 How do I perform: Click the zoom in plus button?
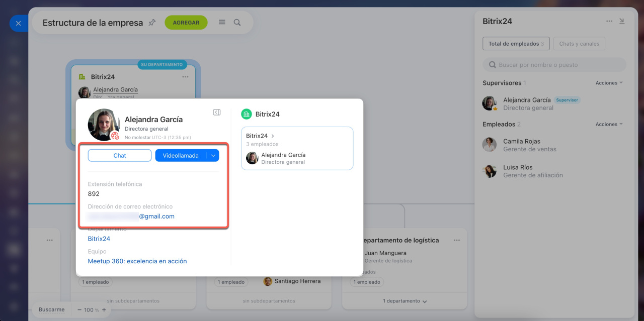pyautogui.click(x=104, y=310)
